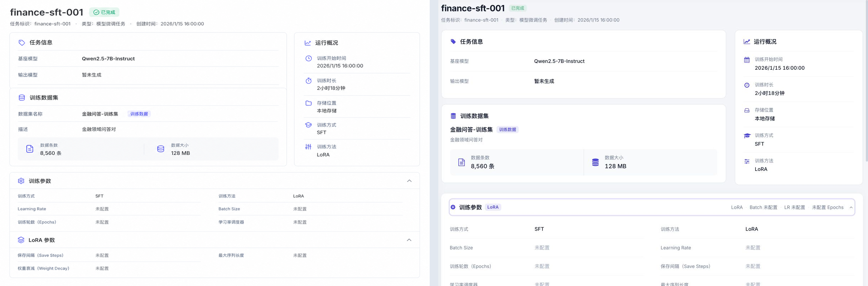Click 暂未生成 output model value, right view
This screenshot has height=286, width=868.
(544, 81)
